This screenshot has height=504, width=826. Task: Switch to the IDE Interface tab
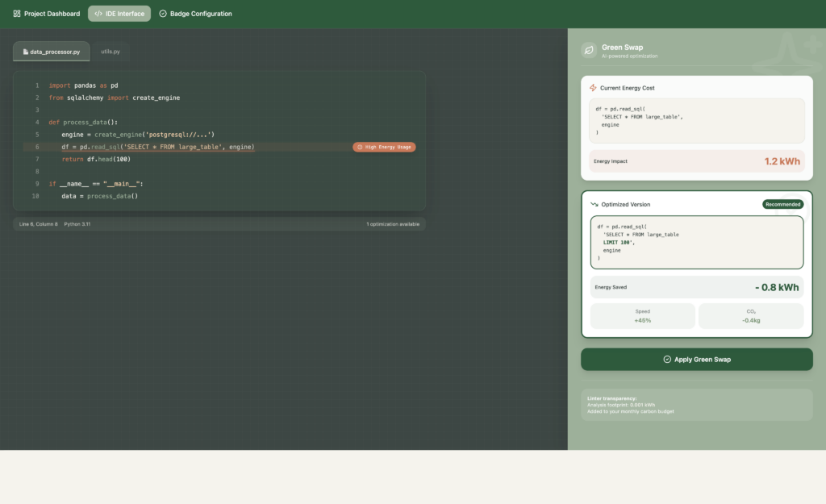pos(119,14)
